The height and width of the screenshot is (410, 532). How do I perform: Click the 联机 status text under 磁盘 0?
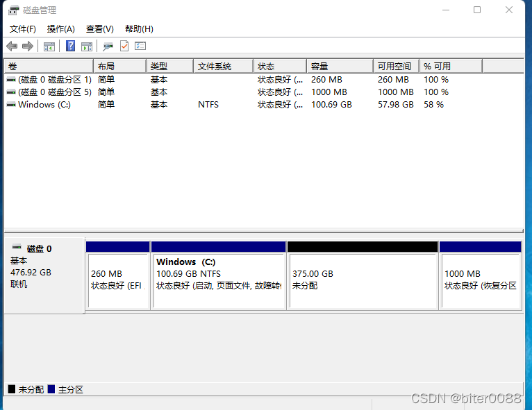coord(19,284)
